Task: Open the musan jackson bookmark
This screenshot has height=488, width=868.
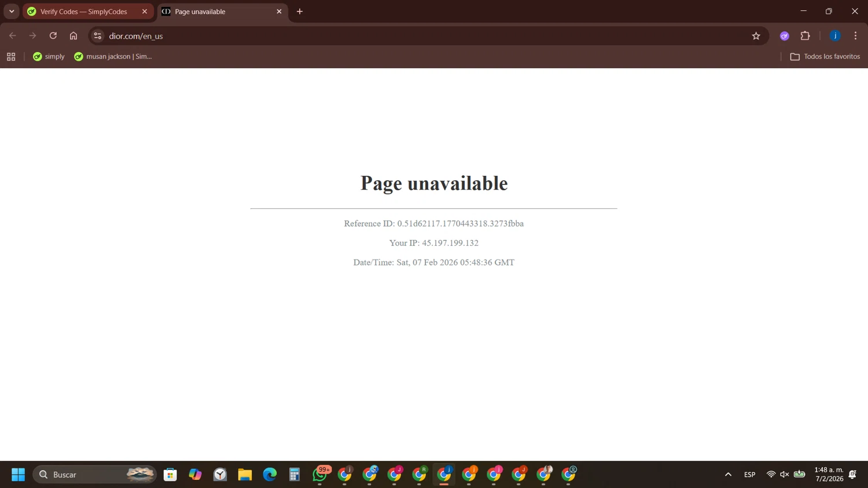Action: [113, 57]
